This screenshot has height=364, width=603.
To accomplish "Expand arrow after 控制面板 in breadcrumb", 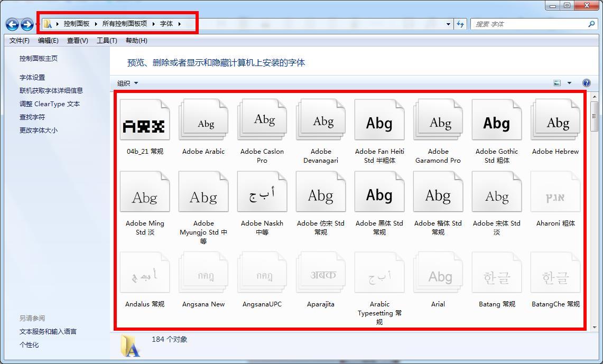I will (x=96, y=24).
